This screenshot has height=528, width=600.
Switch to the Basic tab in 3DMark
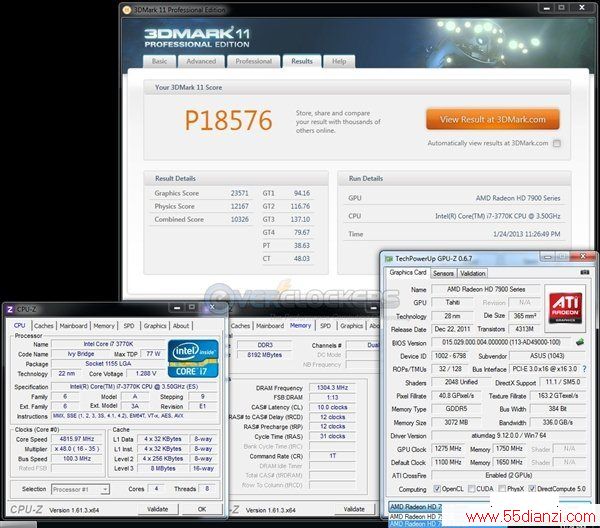tap(160, 61)
